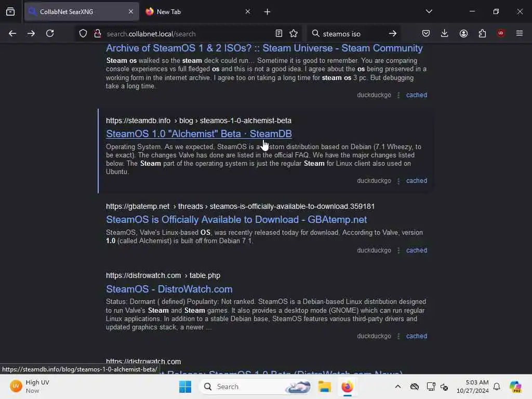Open the tracking protection shield
Viewport: 532px width, 399px height.
pyautogui.click(x=83, y=33)
